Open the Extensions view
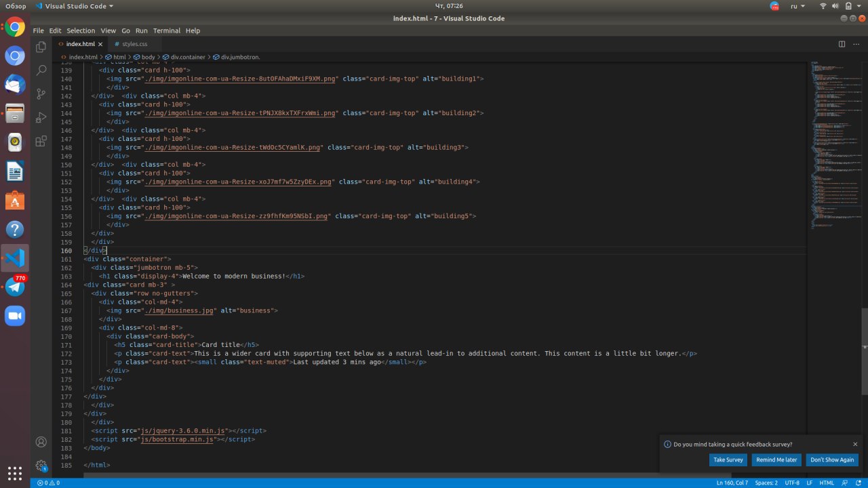This screenshot has width=868, height=488. 41,141
